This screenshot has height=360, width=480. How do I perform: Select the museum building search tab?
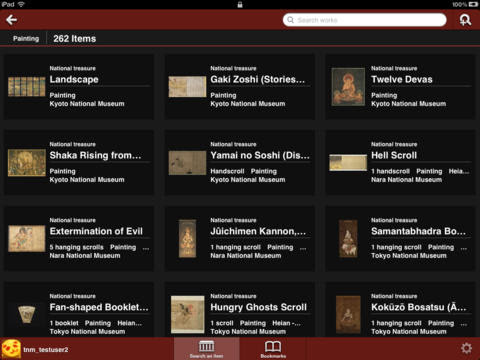(206, 349)
